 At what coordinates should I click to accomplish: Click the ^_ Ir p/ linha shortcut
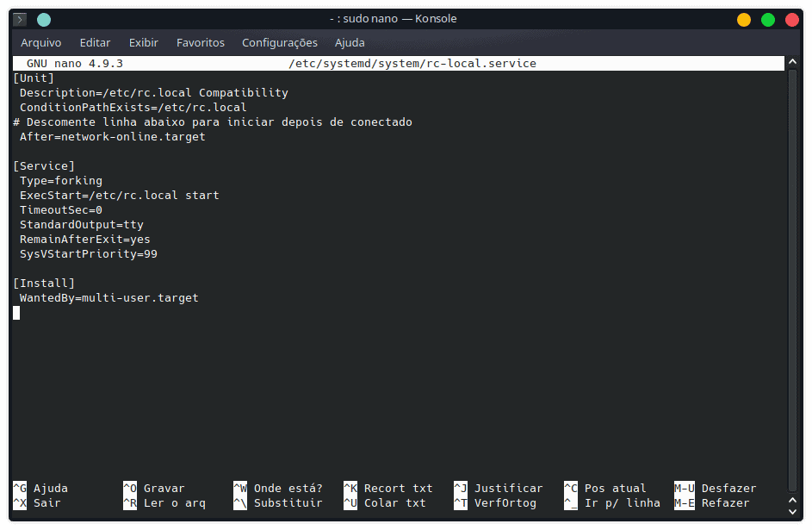[612, 502]
